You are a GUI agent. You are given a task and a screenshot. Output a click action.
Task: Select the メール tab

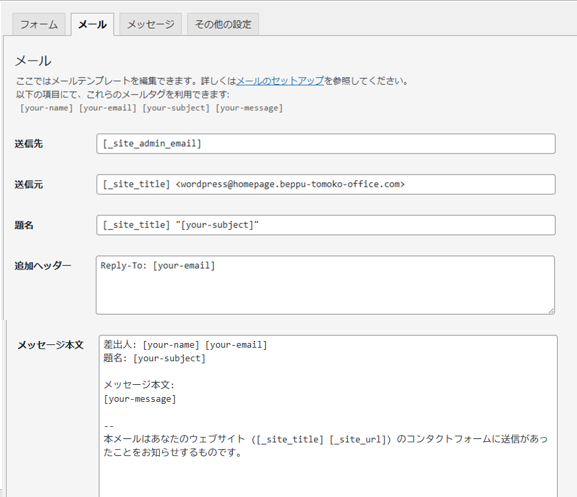click(92, 24)
